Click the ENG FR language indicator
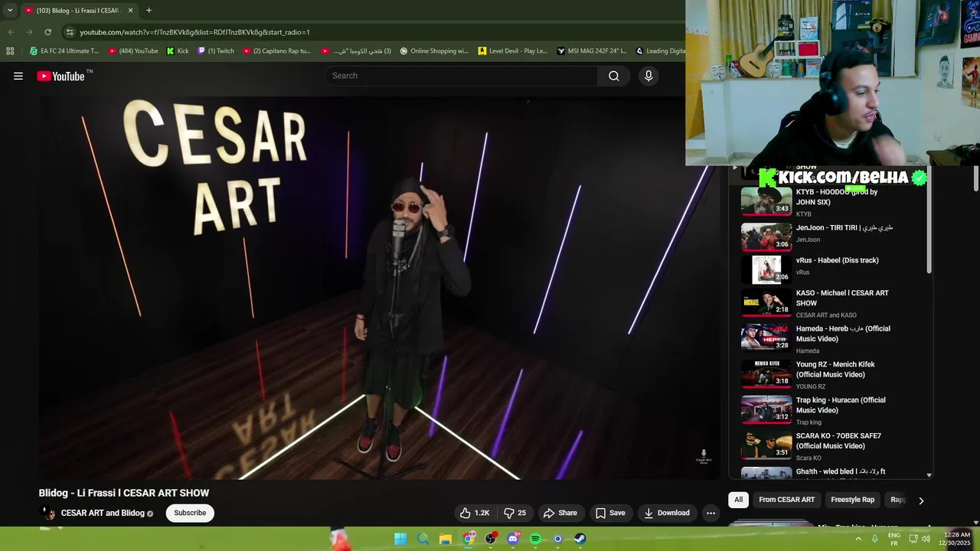 tap(893, 539)
